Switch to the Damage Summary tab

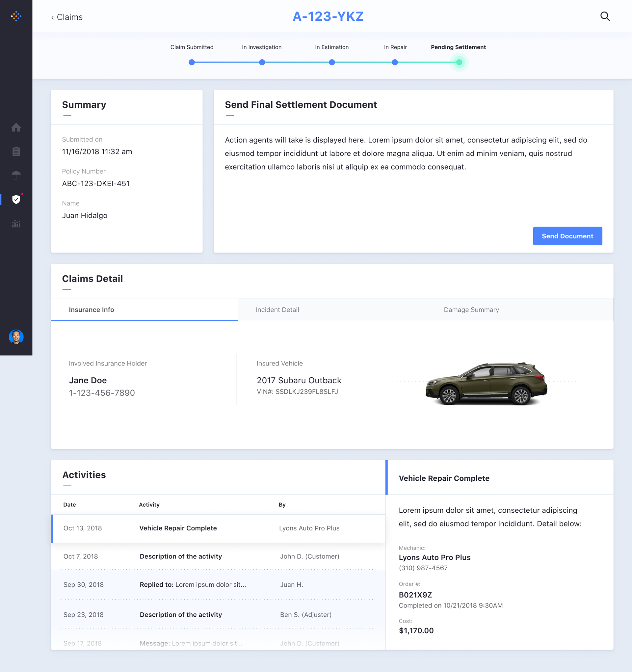coord(471,309)
